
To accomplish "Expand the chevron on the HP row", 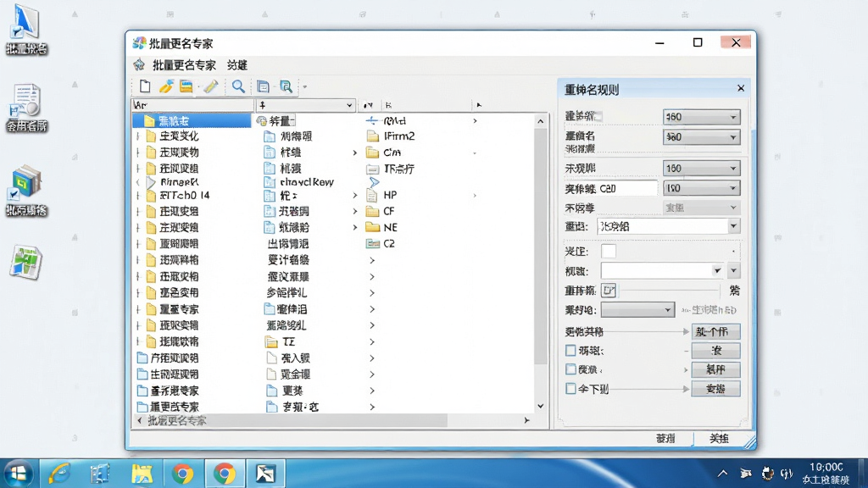I will point(475,196).
